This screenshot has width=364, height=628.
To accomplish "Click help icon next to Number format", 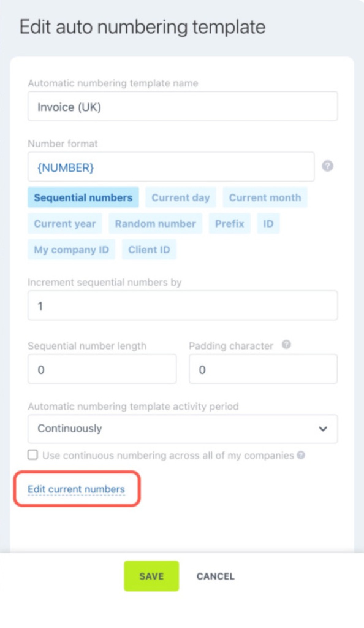I will click(x=328, y=166).
